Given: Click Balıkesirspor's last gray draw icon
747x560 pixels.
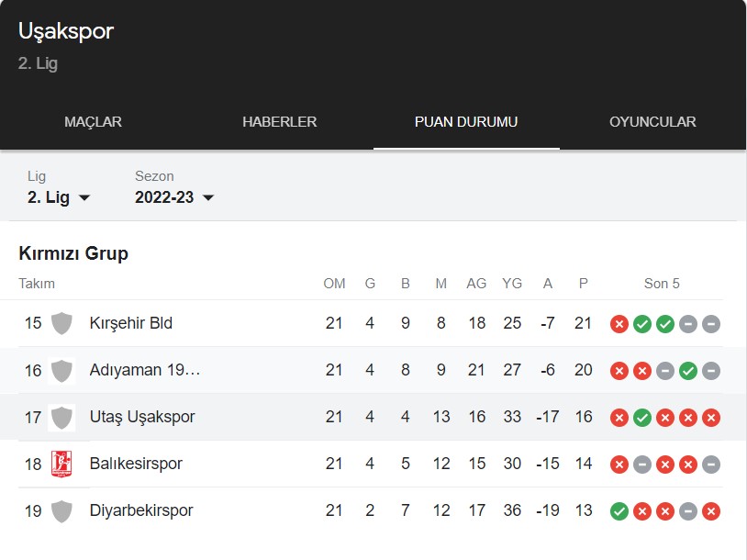Looking at the screenshot, I should (x=710, y=465).
